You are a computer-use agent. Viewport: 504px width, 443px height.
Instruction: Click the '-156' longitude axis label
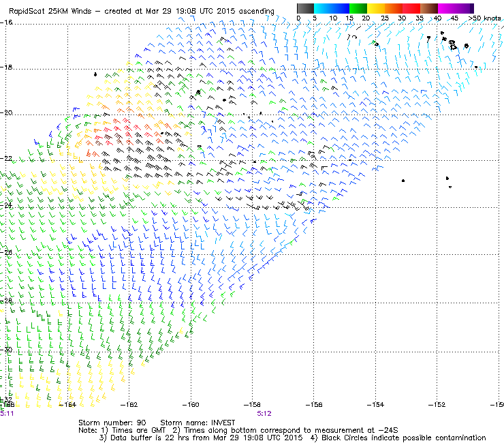click(314, 405)
